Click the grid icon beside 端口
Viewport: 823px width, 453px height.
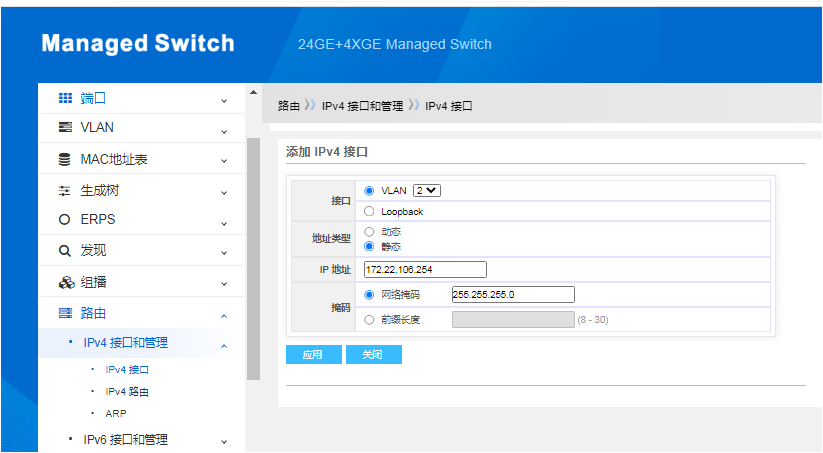pos(65,98)
